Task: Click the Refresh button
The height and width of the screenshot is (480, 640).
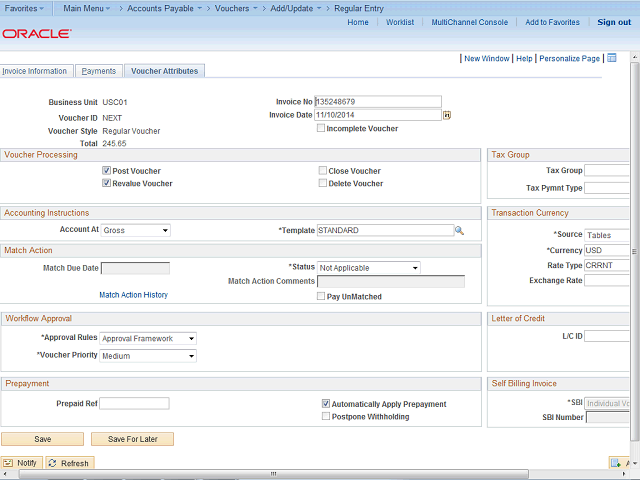Action: [70, 463]
